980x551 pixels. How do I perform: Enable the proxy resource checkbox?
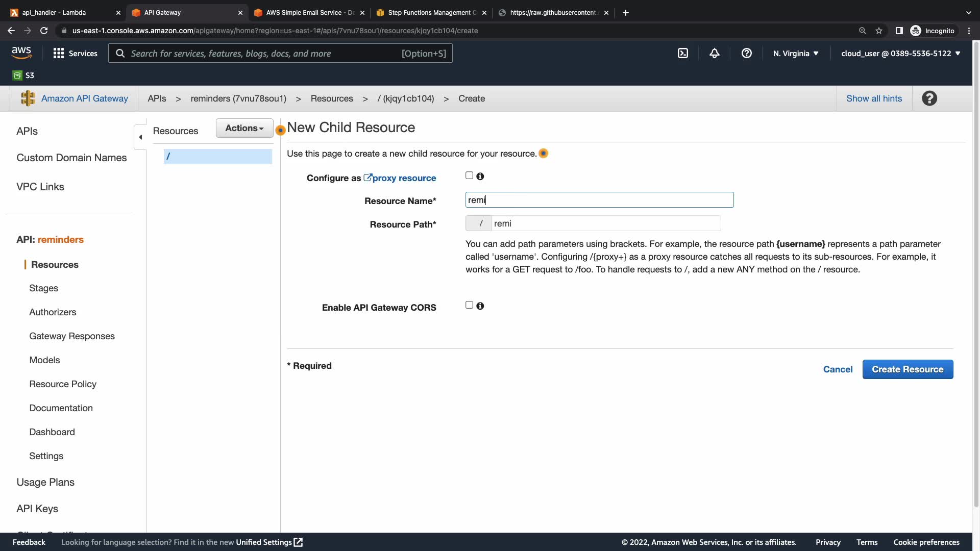pos(469,176)
